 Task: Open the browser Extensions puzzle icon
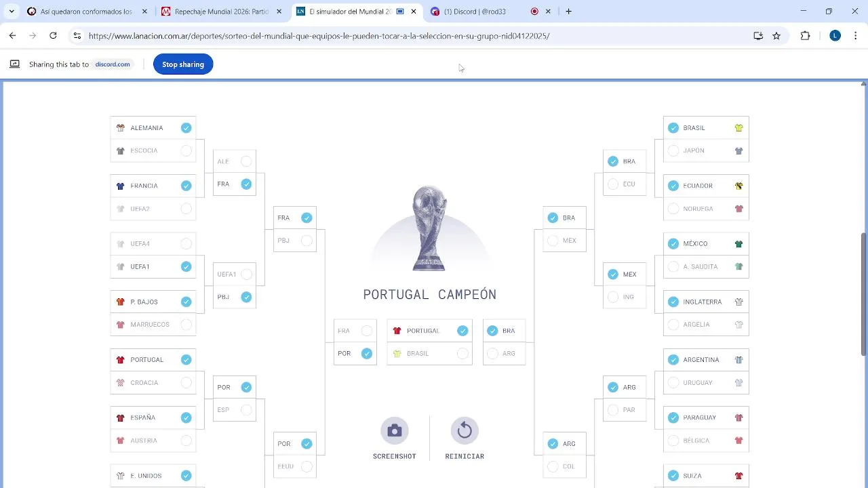click(805, 36)
